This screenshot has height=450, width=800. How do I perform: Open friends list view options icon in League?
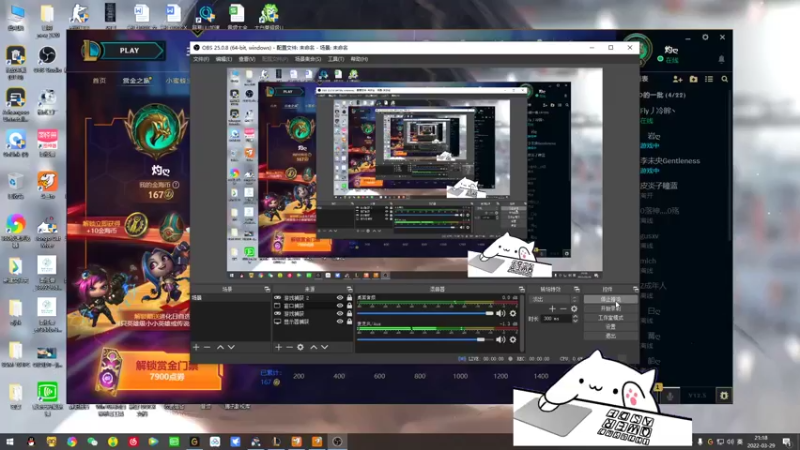coord(709,79)
